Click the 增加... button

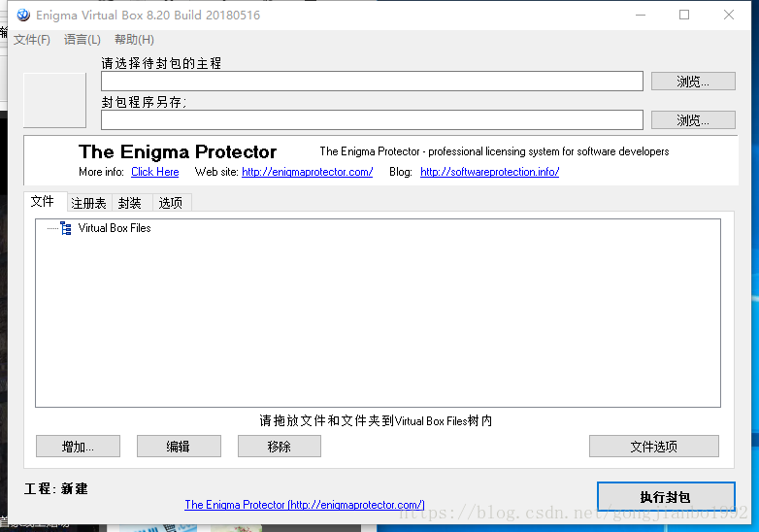click(x=78, y=447)
